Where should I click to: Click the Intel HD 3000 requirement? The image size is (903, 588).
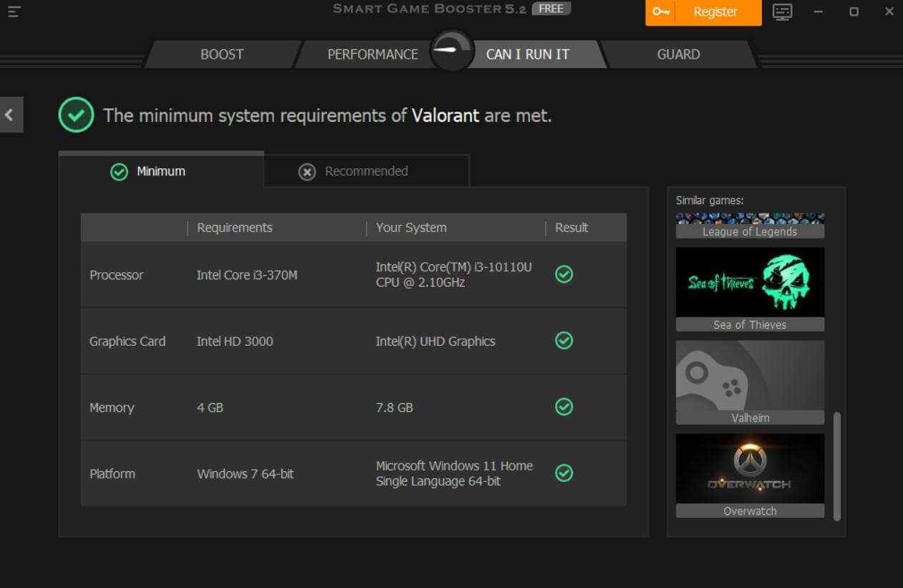[x=235, y=341]
